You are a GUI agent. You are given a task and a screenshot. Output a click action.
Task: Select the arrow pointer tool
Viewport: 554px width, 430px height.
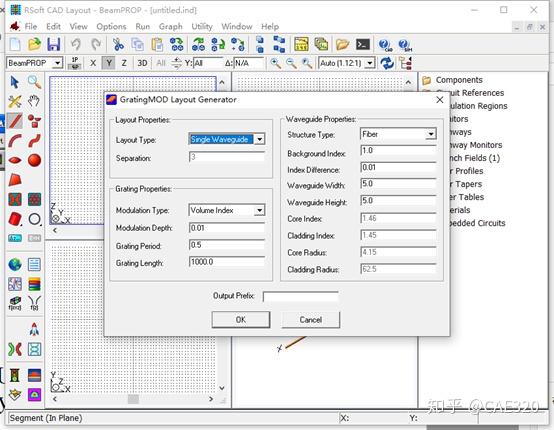click(15, 82)
